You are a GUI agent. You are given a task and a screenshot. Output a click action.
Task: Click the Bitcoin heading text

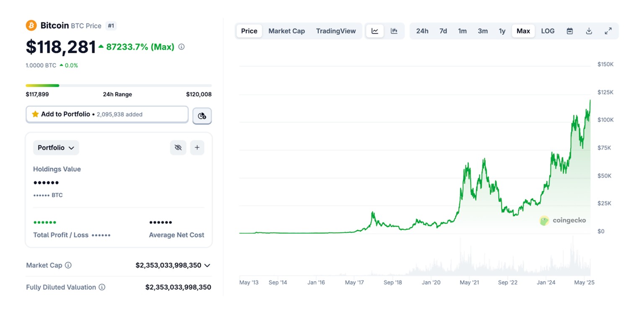[x=55, y=26]
